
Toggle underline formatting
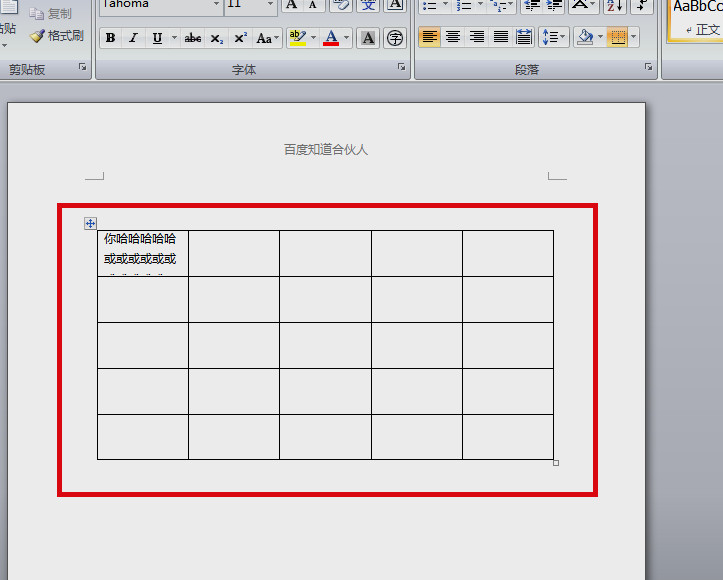[157, 38]
